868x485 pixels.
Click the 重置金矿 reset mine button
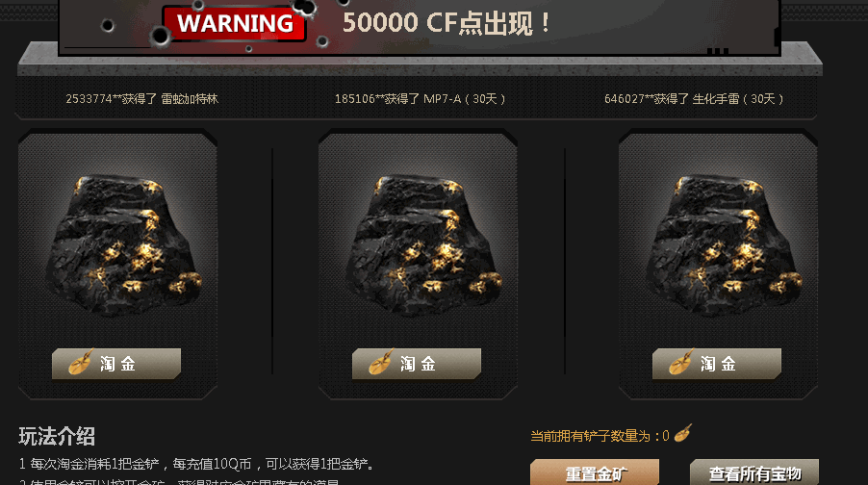point(595,472)
